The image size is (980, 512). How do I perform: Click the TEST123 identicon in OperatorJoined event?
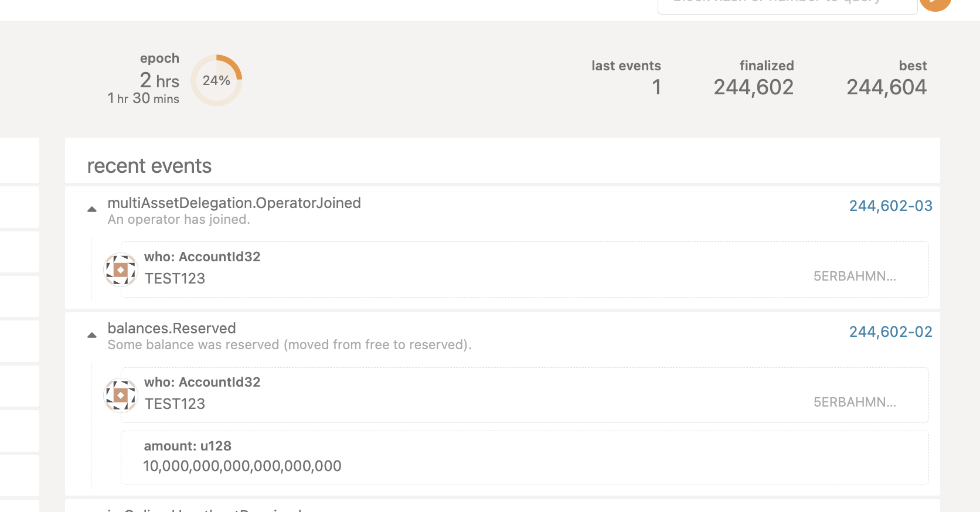[x=120, y=269]
